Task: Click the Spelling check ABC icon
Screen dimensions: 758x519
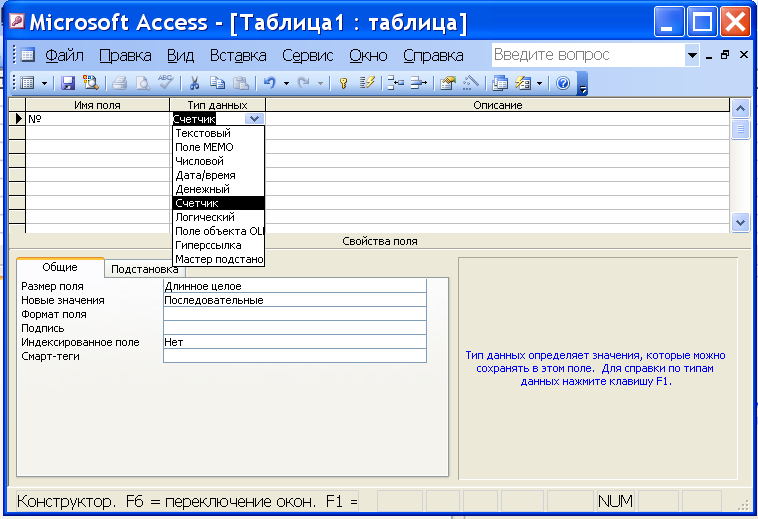Action: pyautogui.click(x=165, y=83)
